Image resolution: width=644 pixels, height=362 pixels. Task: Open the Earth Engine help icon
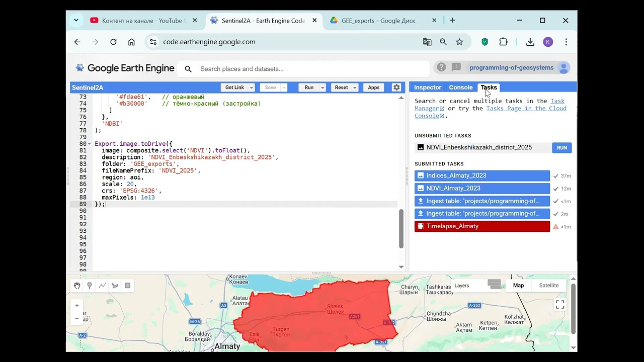pos(441,67)
